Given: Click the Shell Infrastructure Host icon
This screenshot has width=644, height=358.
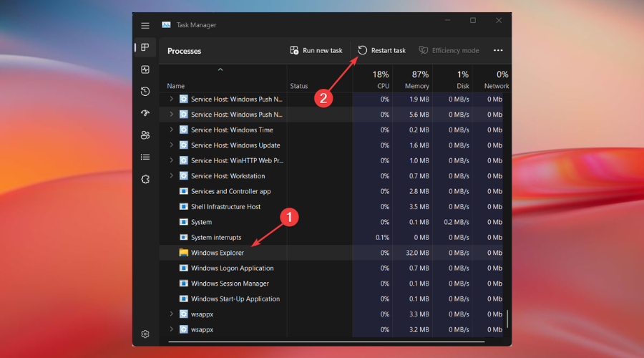Looking at the screenshot, I should point(184,207).
